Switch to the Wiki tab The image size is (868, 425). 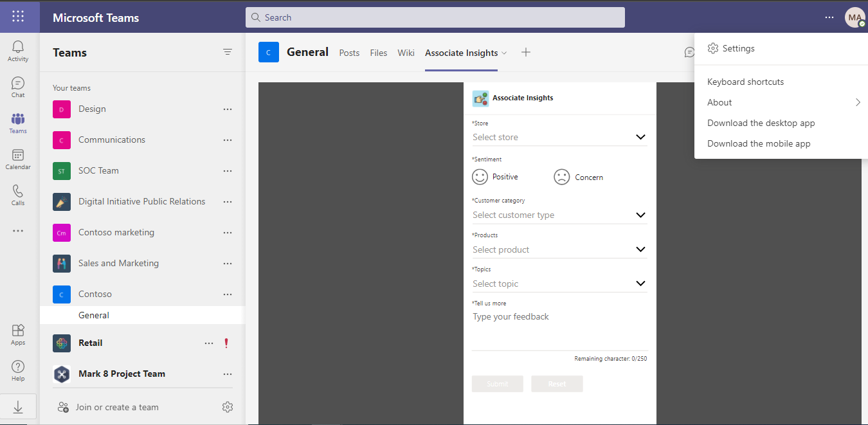pos(406,53)
